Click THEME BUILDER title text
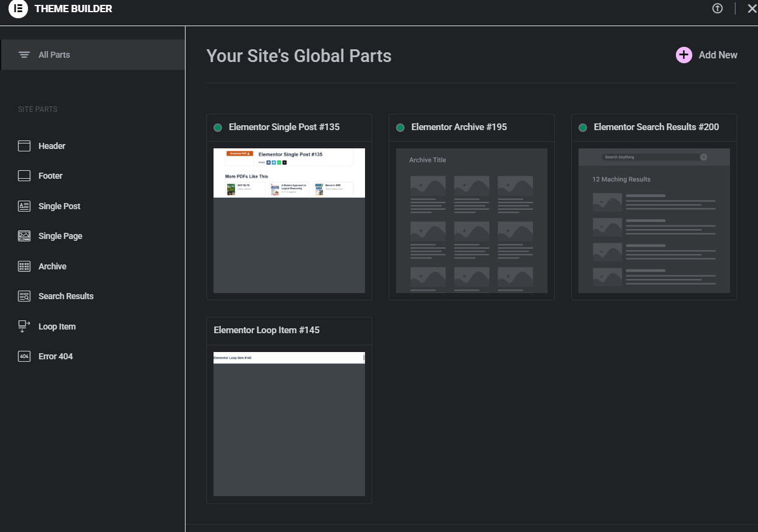The height and width of the screenshot is (532, 758). click(x=74, y=9)
